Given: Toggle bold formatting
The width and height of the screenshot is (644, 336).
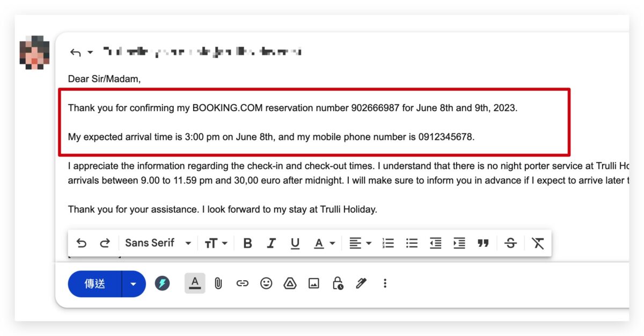Looking at the screenshot, I should point(247,243).
